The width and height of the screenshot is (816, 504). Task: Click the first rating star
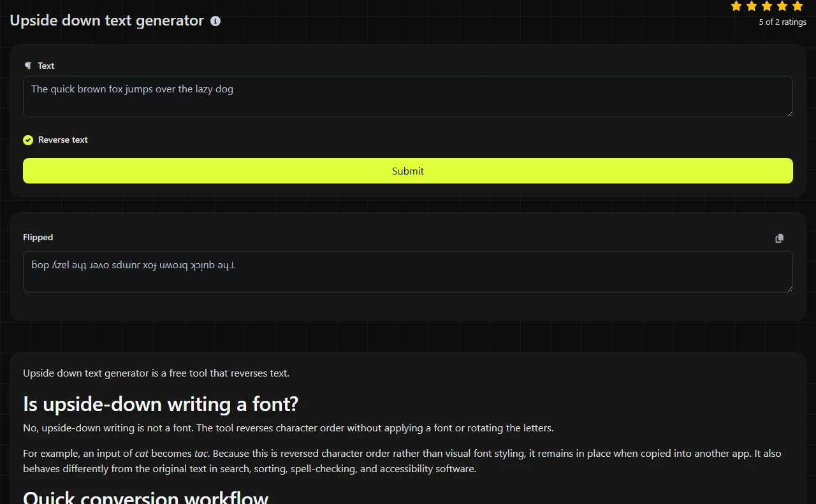coord(736,6)
